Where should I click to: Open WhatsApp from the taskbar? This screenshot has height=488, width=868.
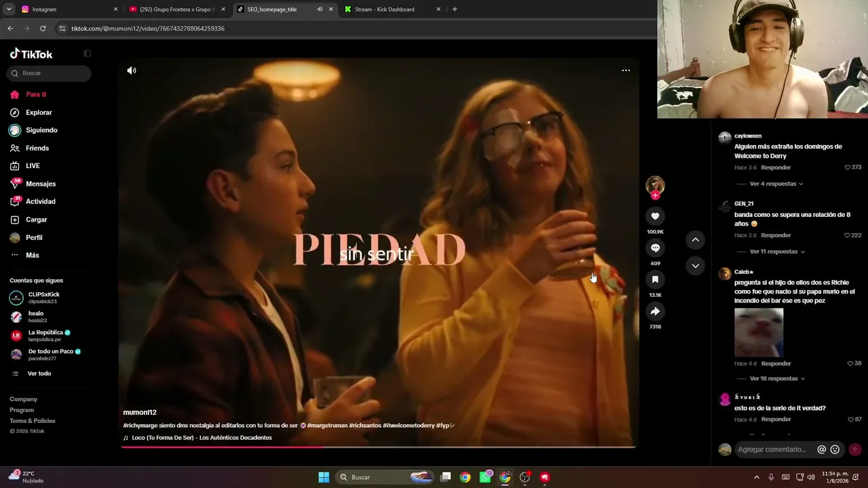pos(485,477)
